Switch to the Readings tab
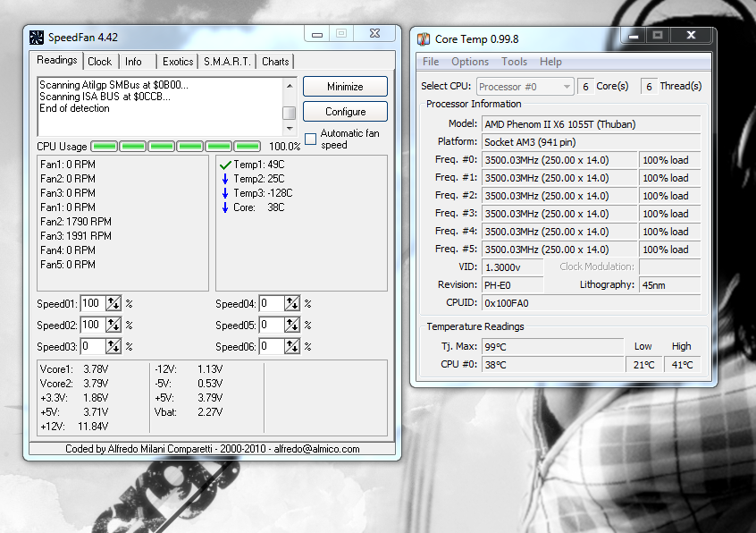Screen dimensions: 756x533 coord(57,60)
